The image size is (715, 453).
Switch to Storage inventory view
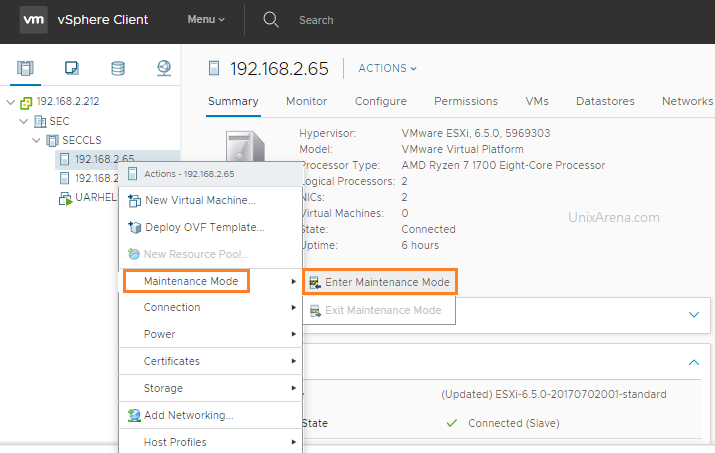[x=118, y=68]
